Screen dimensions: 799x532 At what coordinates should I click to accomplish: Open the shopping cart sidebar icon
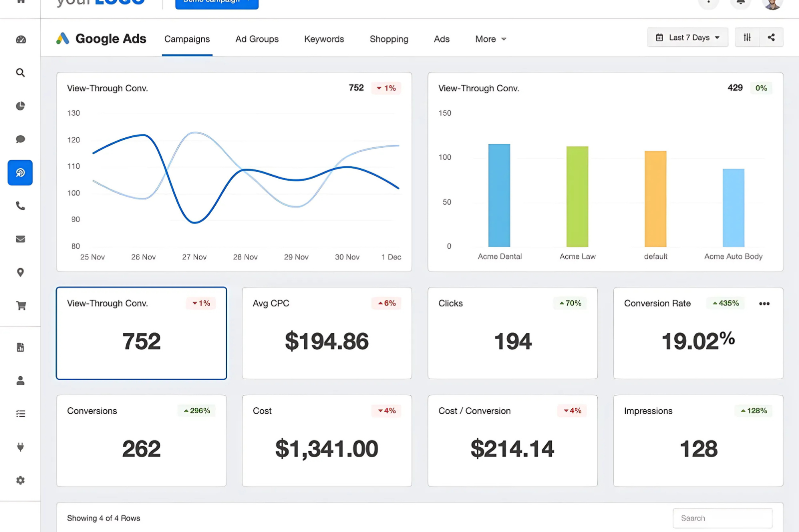pos(20,305)
